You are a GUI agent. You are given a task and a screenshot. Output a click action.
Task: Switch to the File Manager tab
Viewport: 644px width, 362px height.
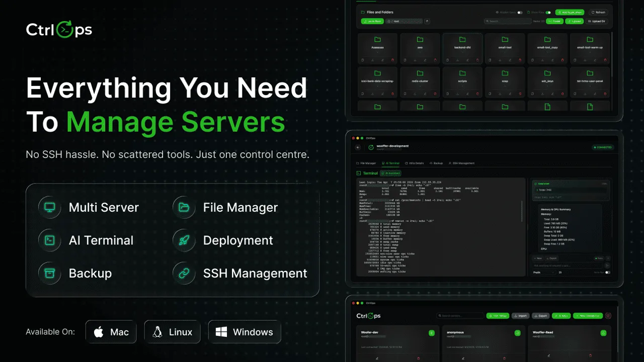point(366,163)
